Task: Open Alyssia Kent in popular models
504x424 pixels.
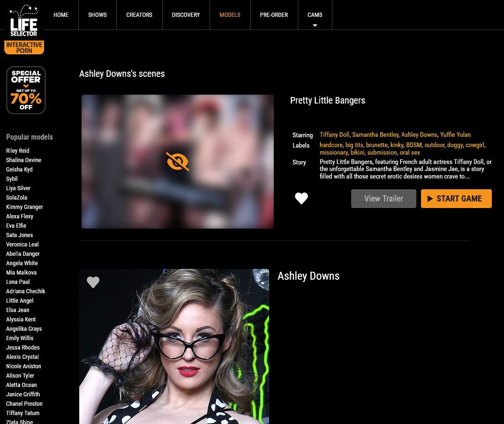Action: 21,319
